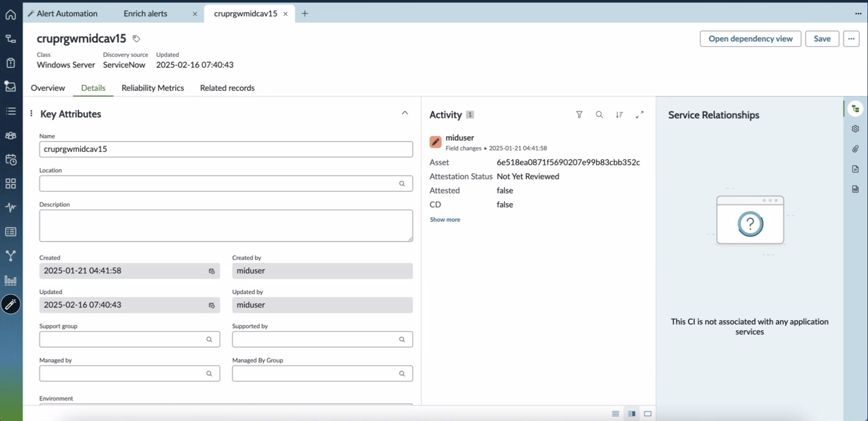Filter the Activity stream

pyautogui.click(x=579, y=115)
